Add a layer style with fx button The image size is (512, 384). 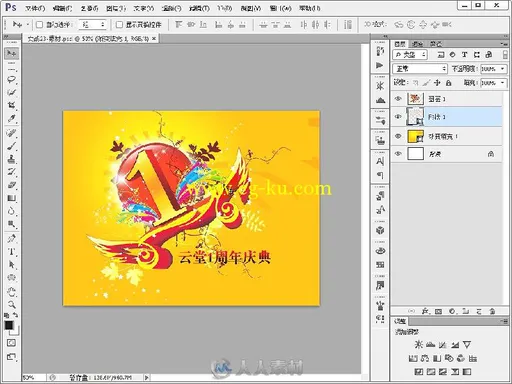coord(425,311)
